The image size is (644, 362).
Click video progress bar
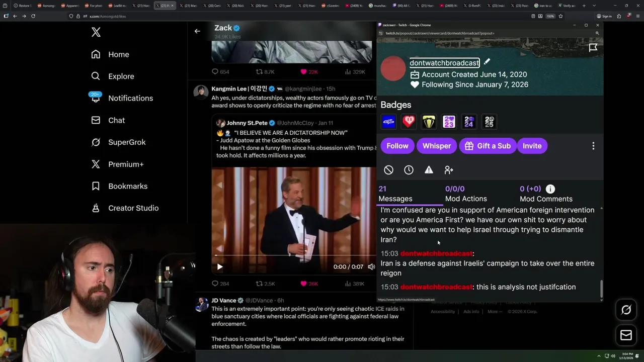click(x=294, y=255)
